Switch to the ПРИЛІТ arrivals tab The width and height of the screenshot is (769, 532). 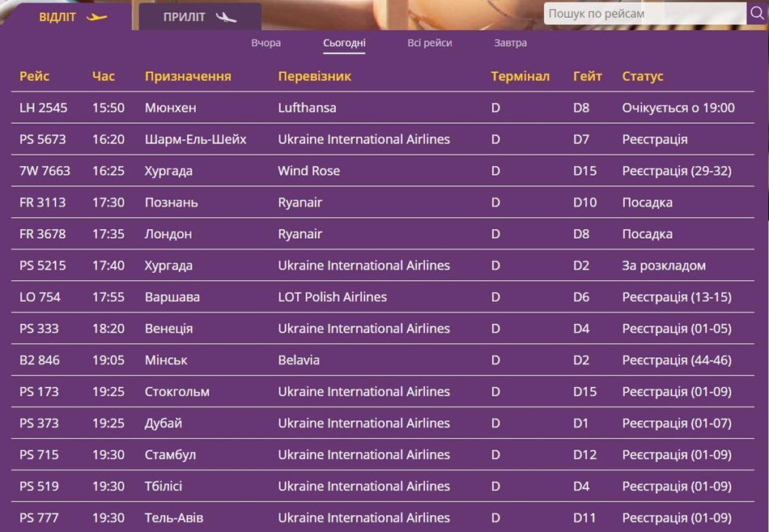pyautogui.click(x=200, y=17)
